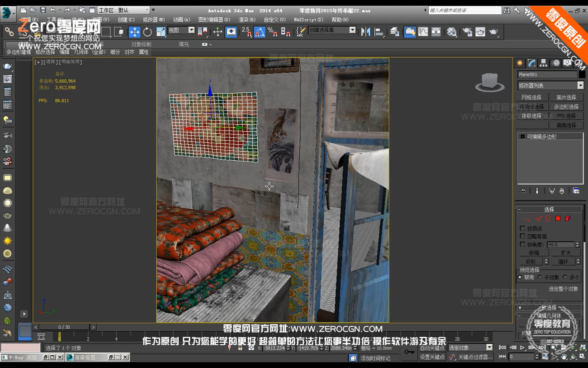Toggle the 2.5D snaps button
Image resolution: width=588 pixels, height=368 pixels.
point(247,32)
